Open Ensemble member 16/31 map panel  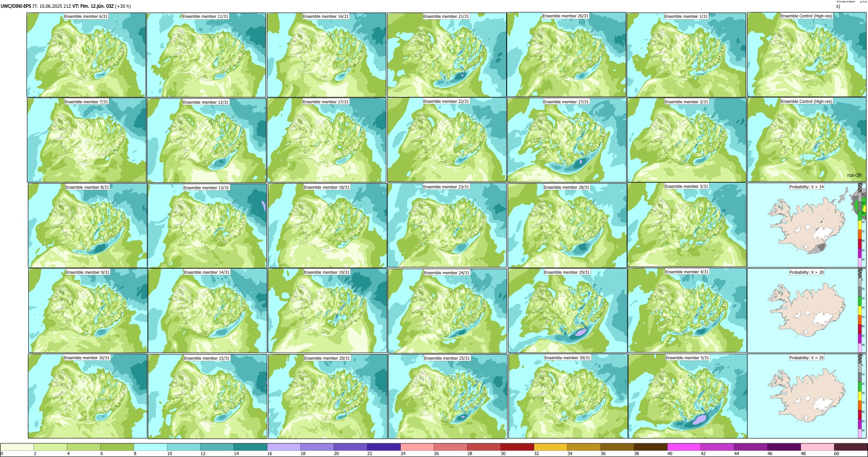(327, 55)
